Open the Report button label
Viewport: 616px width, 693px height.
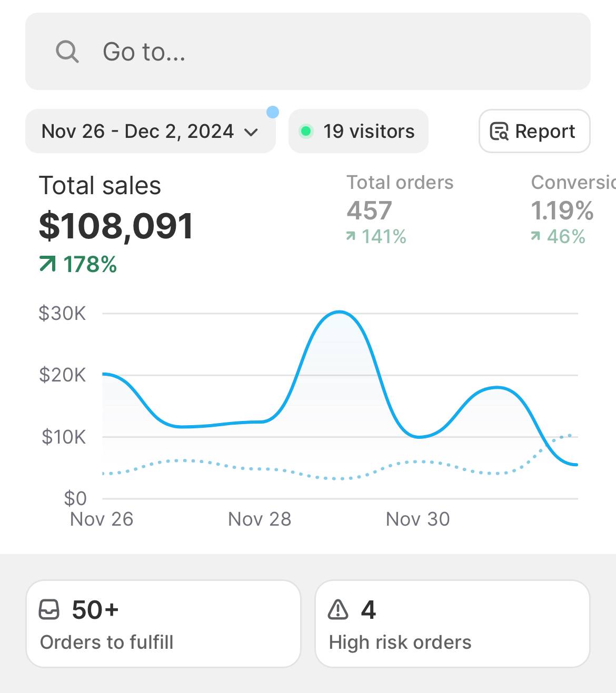pyautogui.click(x=545, y=132)
